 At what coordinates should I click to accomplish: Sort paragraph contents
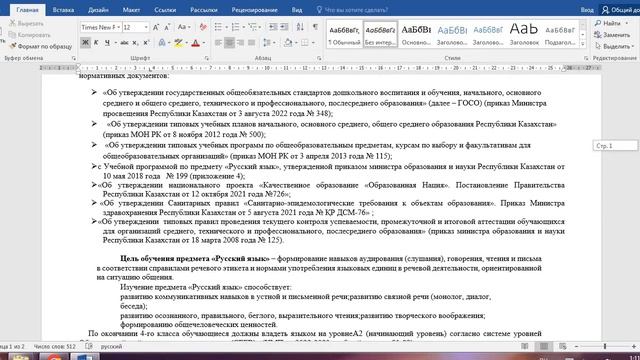pyautogui.click(x=300, y=27)
